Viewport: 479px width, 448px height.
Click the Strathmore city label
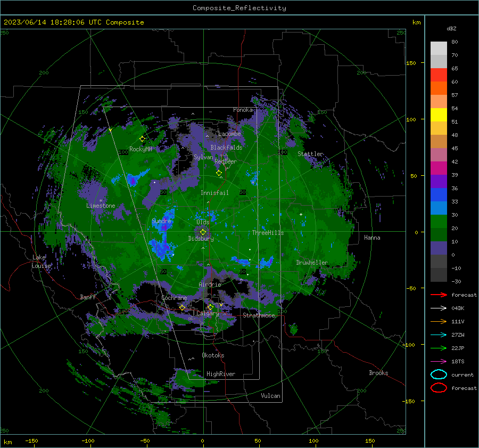(259, 315)
